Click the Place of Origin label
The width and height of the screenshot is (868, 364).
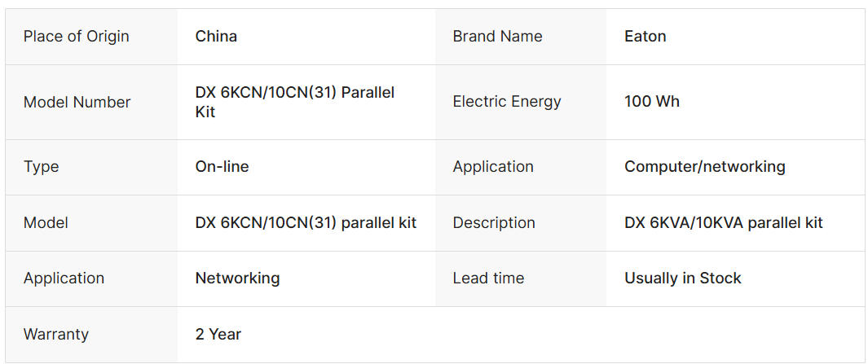(76, 37)
